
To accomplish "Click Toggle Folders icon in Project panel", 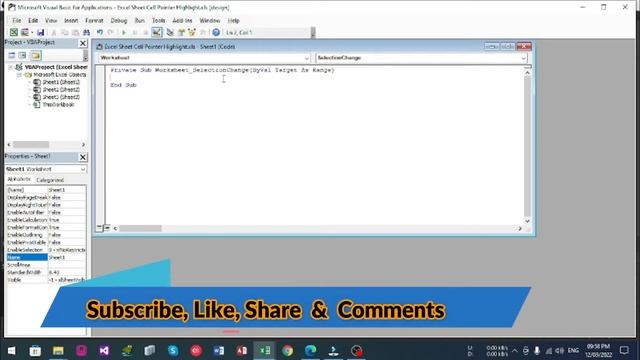I will tap(36, 56).
